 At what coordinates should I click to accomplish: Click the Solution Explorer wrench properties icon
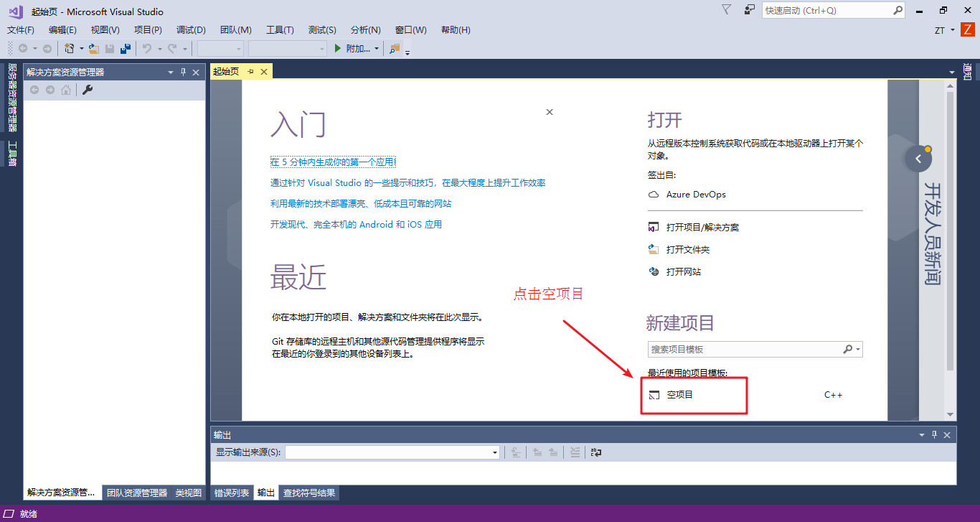pyautogui.click(x=88, y=90)
